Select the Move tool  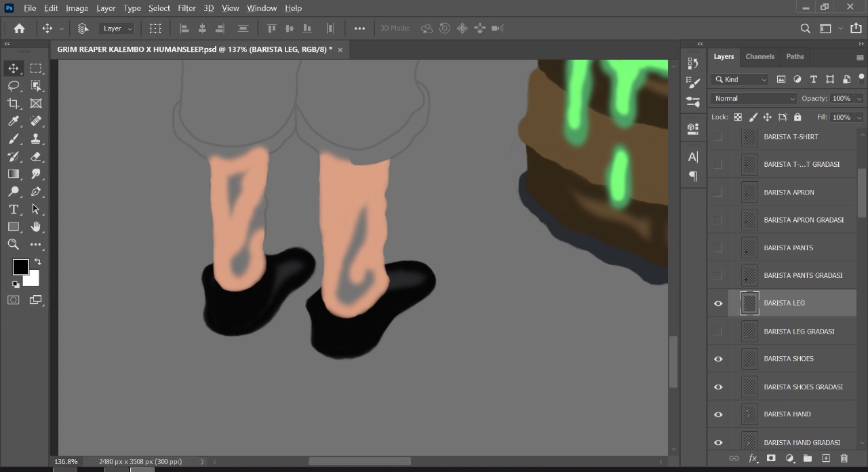tap(14, 68)
